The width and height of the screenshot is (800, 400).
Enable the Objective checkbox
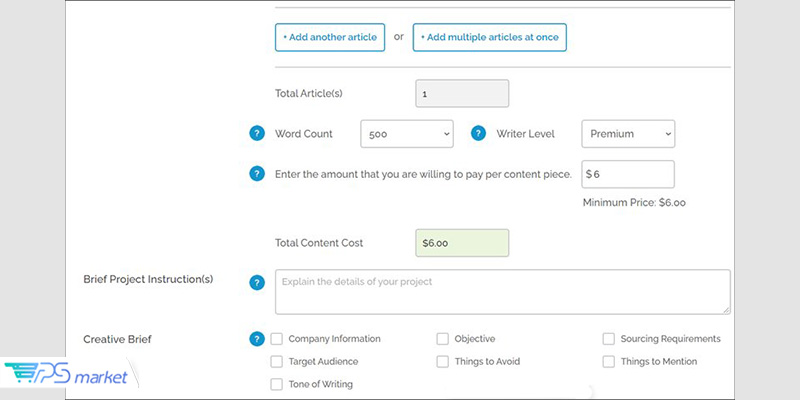442,339
